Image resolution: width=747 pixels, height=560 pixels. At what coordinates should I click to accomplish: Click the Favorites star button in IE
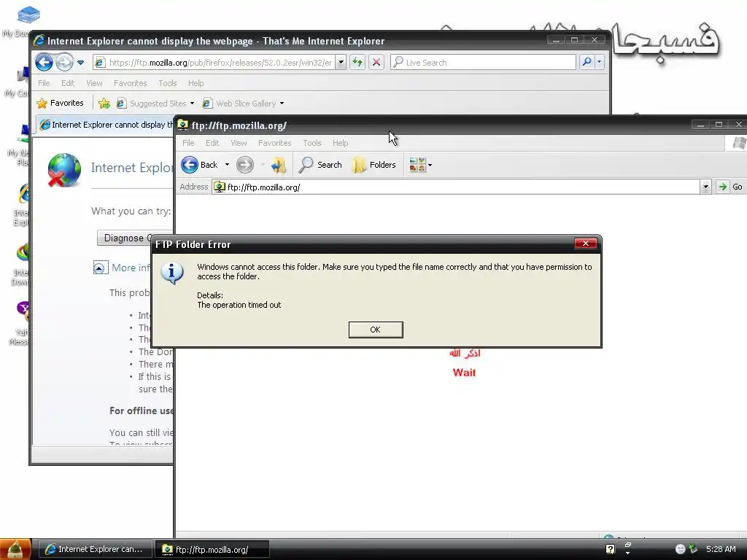(61, 103)
